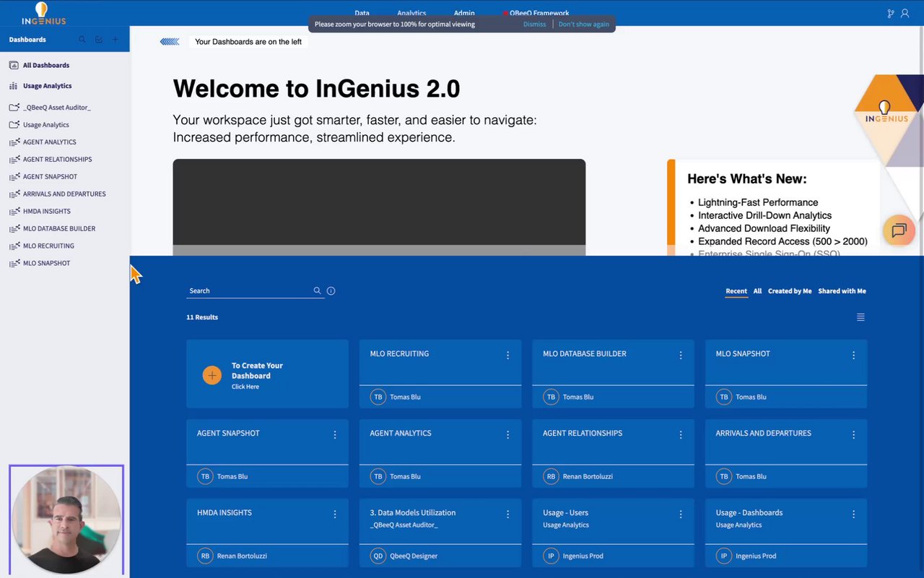Viewport: 924px width, 578px height.
Task: Open the orange chat bubble widget
Action: click(x=899, y=230)
